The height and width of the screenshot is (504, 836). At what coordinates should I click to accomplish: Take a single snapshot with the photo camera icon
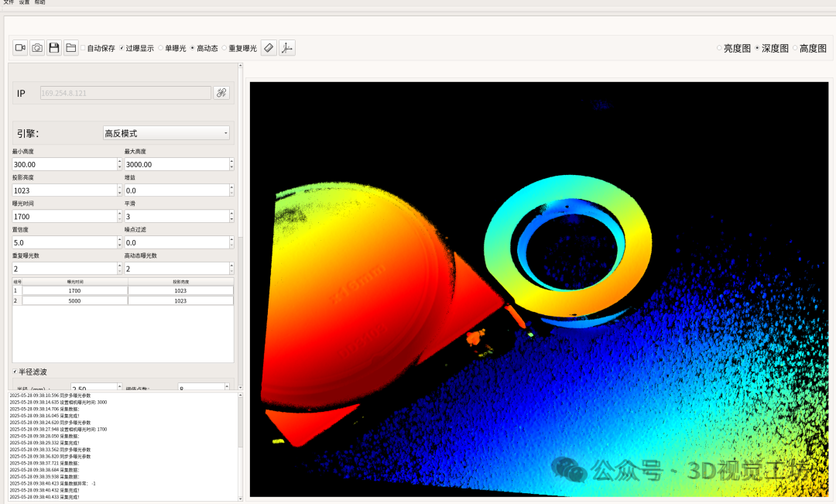pyautogui.click(x=37, y=48)
